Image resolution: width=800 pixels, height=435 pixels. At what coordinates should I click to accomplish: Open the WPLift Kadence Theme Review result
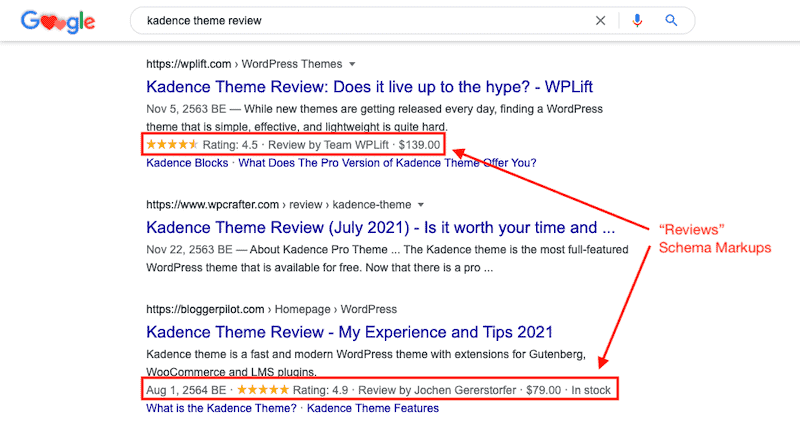coord(369,87)
